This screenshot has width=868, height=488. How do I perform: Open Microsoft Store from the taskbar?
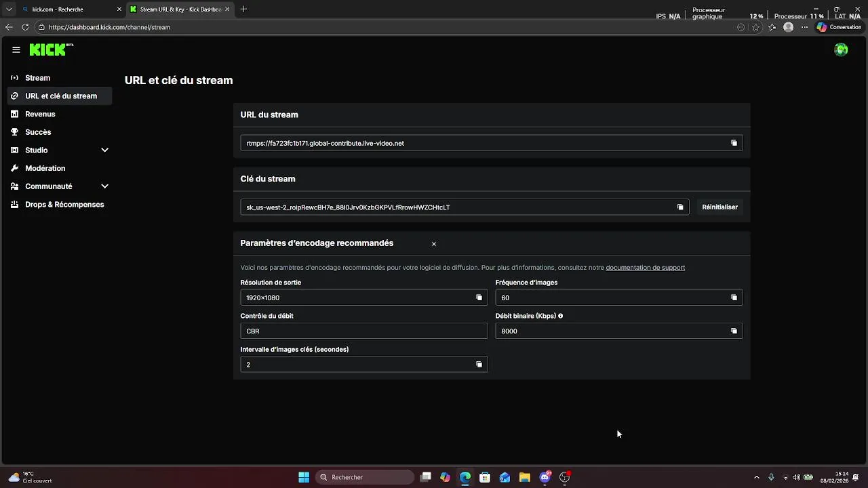coord(485,477)
